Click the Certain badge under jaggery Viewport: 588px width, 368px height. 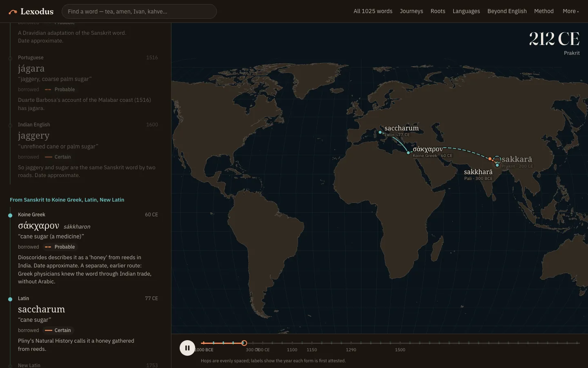[58, 157]
